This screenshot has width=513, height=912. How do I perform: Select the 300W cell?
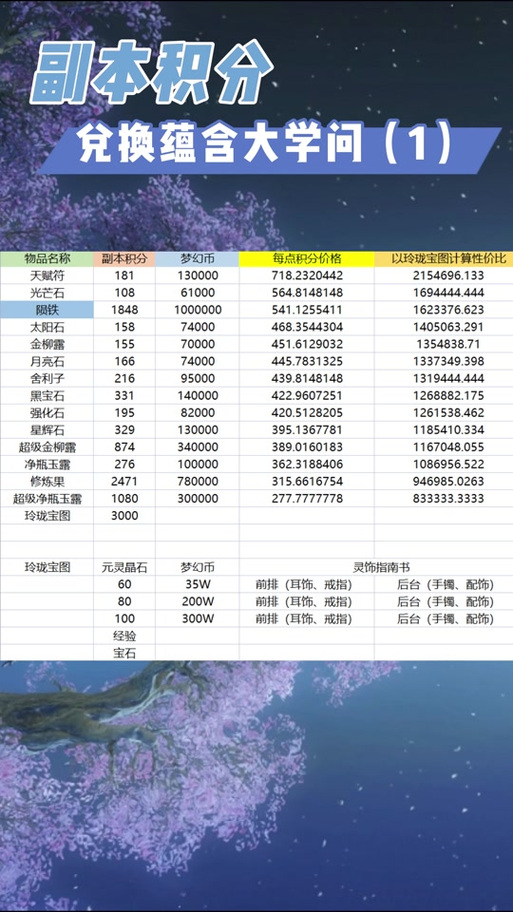click(197, 618)
